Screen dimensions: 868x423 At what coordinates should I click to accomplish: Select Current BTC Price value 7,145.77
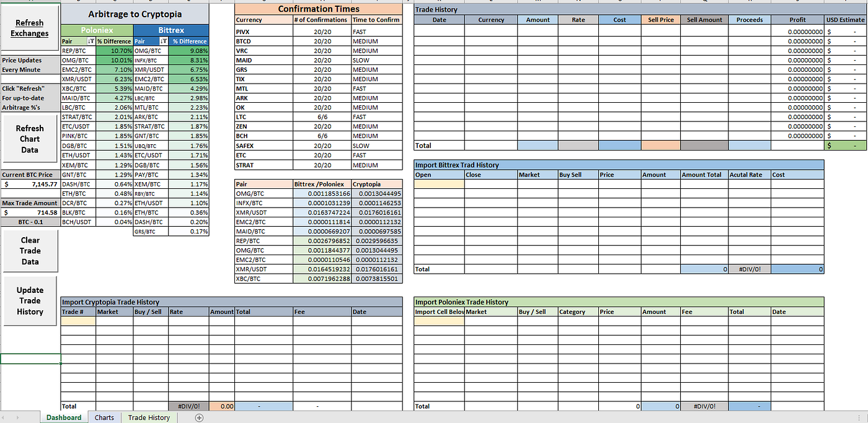30,184
